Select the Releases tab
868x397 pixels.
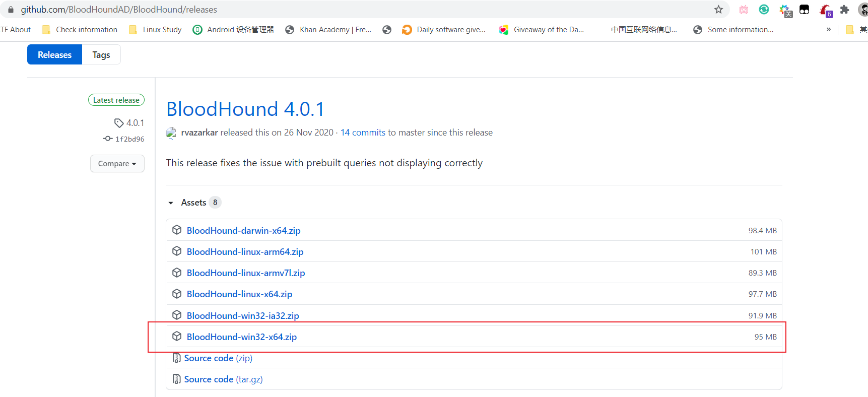pos(54,55)
